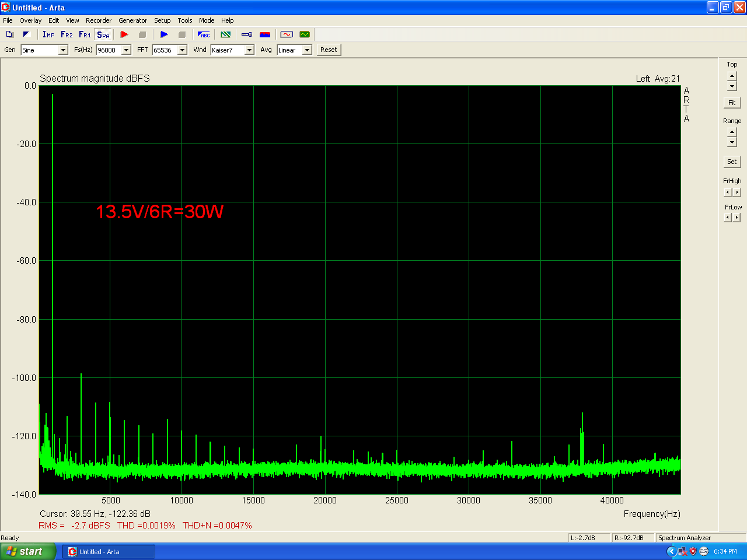Select the SPA spectrum analyzer mode
Viewport: 747px width, 560px height.
pos(103,34)
